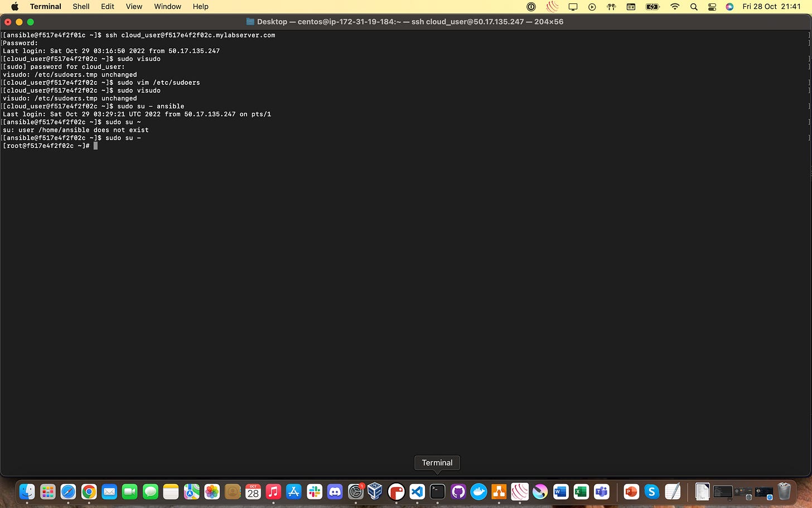Click the Now Playing menu bar icon
812x508 pixels.
point(592,7)
